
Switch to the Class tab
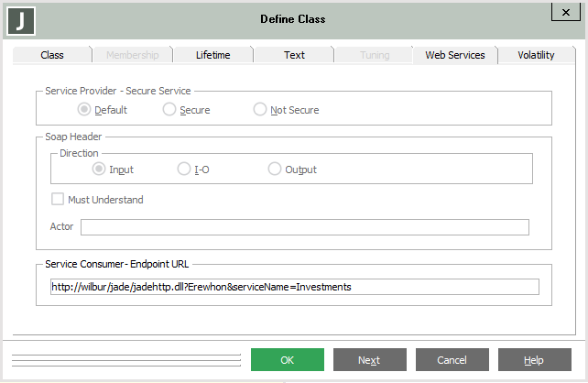point(52,55)
